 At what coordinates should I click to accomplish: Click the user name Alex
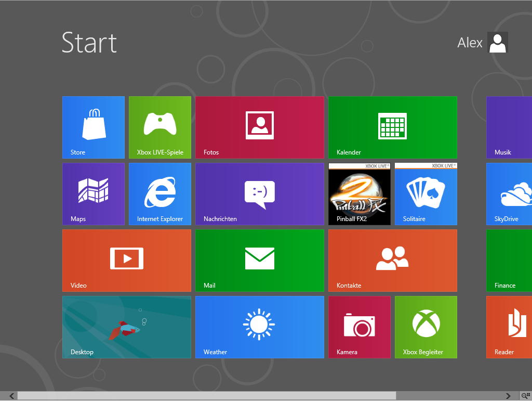pyautogui.click(x=470, y=43)
